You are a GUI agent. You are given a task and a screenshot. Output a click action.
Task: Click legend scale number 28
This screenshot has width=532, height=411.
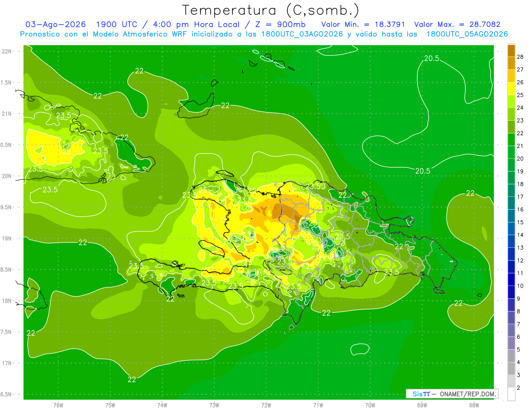click(x=520, y=57)
